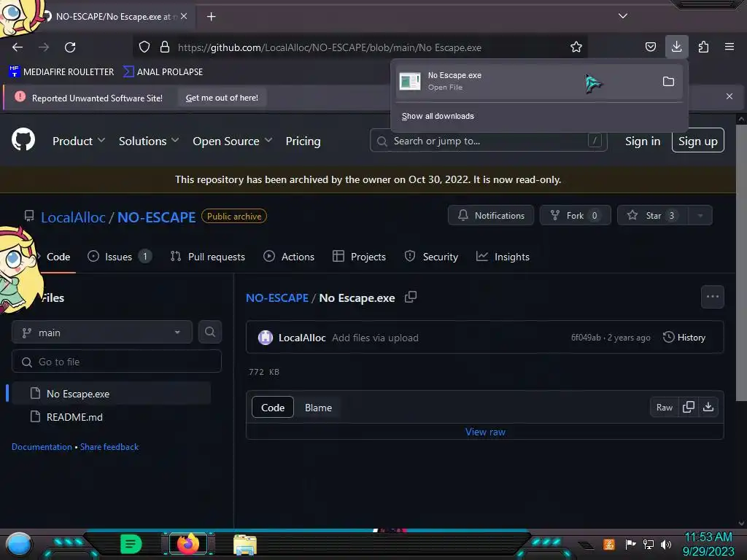Close the NO-ESCAPE browser tab
The image size is (747, 560).
[x=184, y=16]
